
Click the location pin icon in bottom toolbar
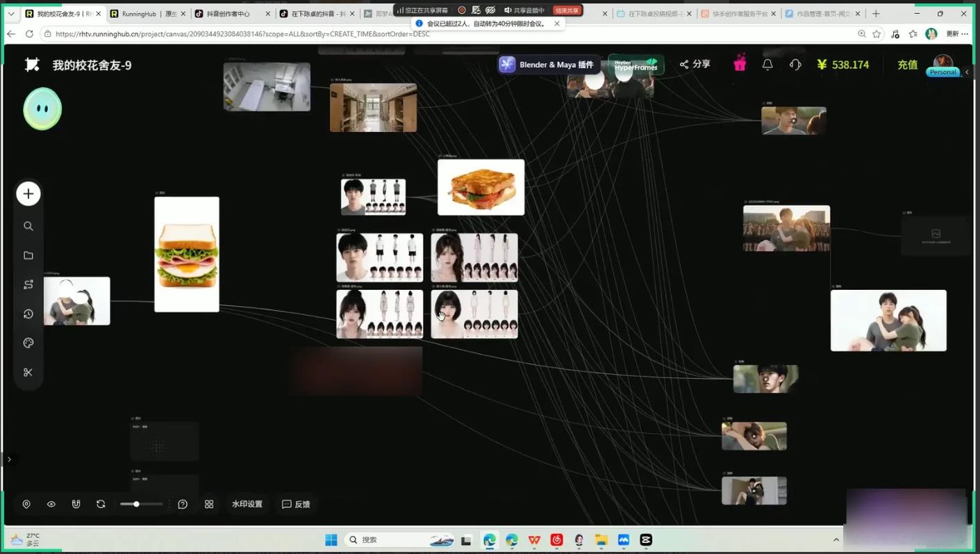coord(26,504)
